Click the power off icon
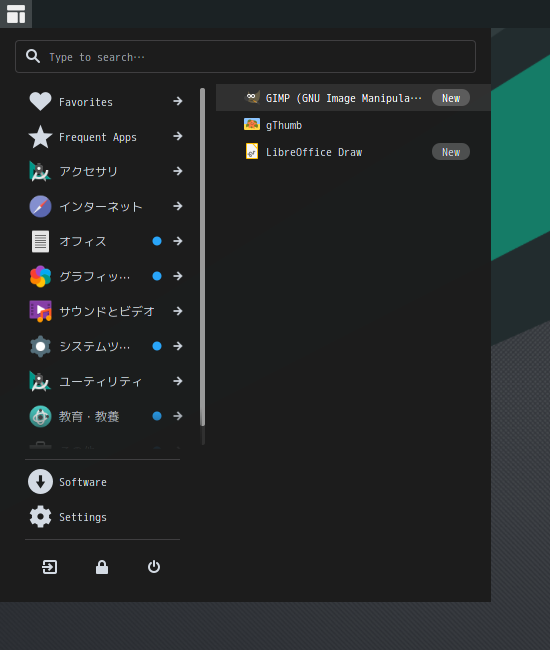Viewport: 550px width, 650px height. pyautogui.click(x=154, y=567)
